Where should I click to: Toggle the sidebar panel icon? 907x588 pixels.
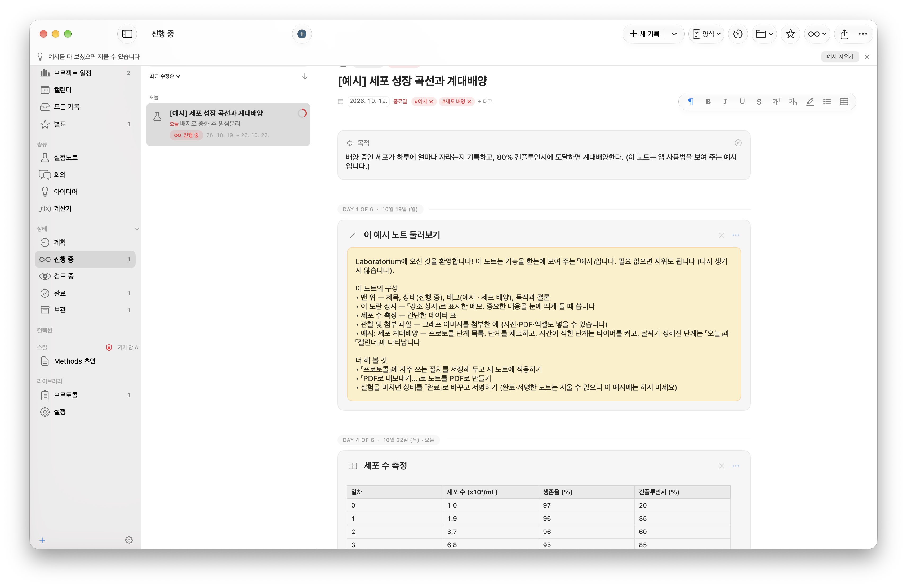tap(127, 34)
